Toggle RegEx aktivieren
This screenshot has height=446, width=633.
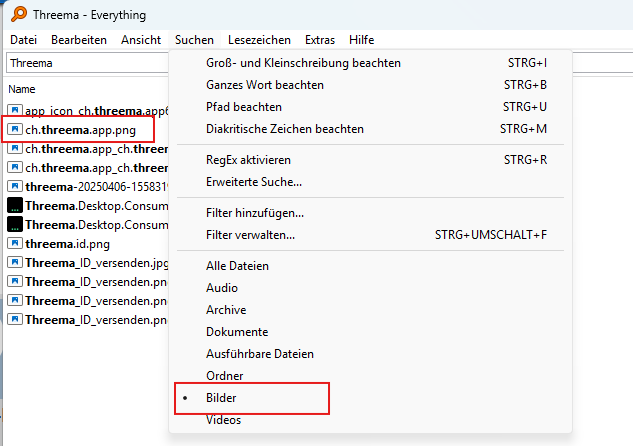[248, 160]
